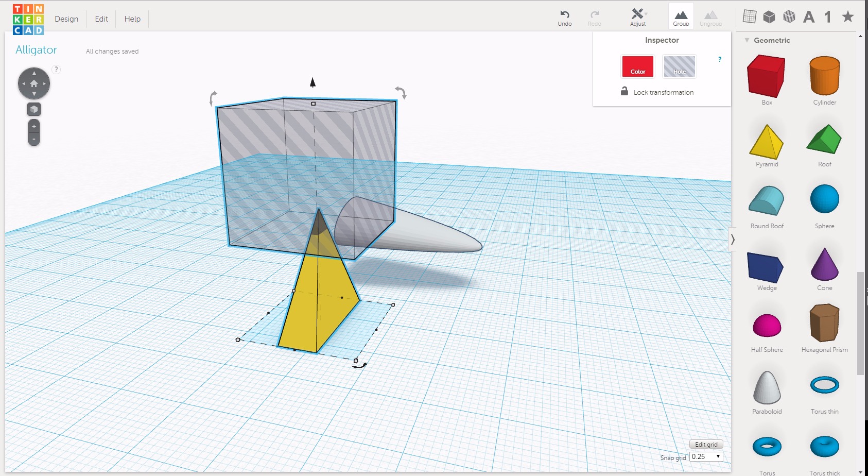Click the bottom rotation handle near pyramid
This screenshot has width=868, height=476.
360,366
